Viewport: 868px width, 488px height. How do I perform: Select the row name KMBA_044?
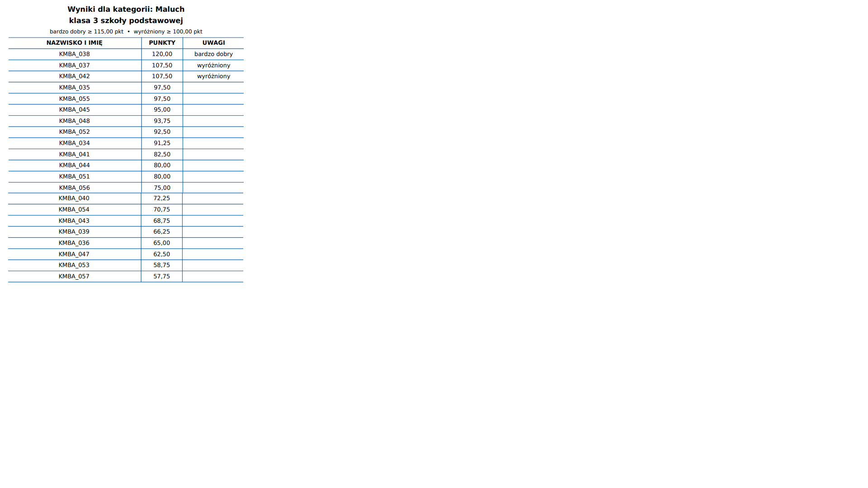pos(75,165)
